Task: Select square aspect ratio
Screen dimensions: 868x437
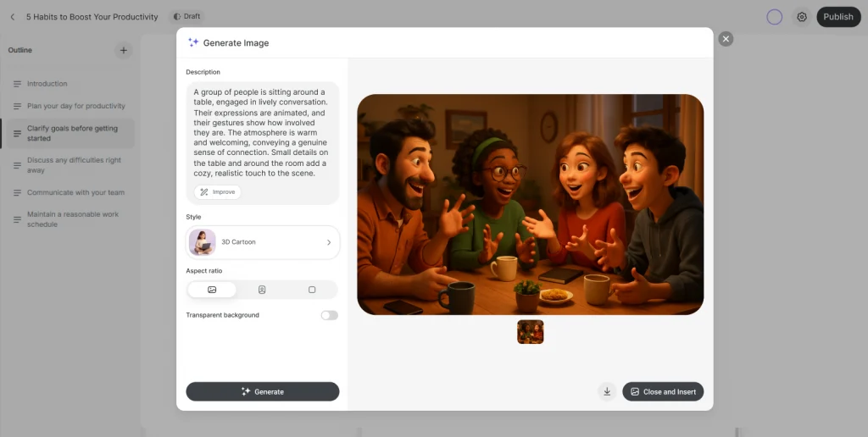Action: (x=312, y=290)
